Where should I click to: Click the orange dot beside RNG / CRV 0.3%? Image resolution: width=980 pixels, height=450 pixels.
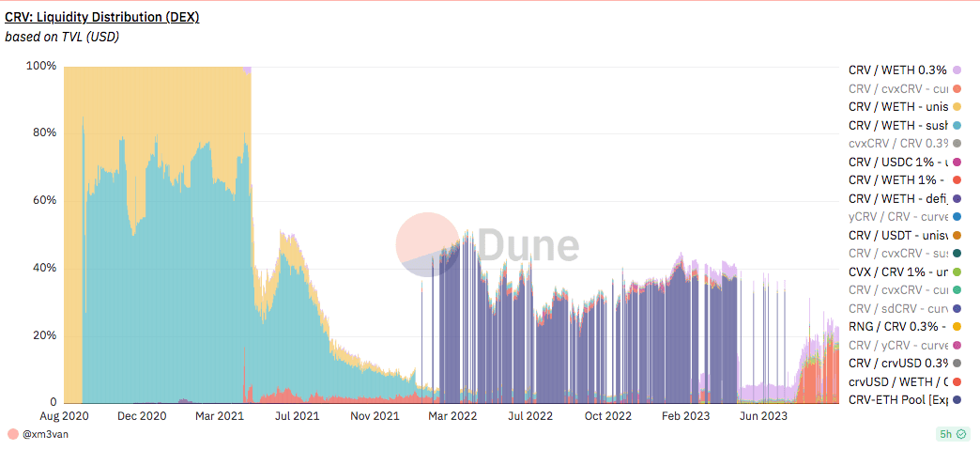[x=957, y=327]
